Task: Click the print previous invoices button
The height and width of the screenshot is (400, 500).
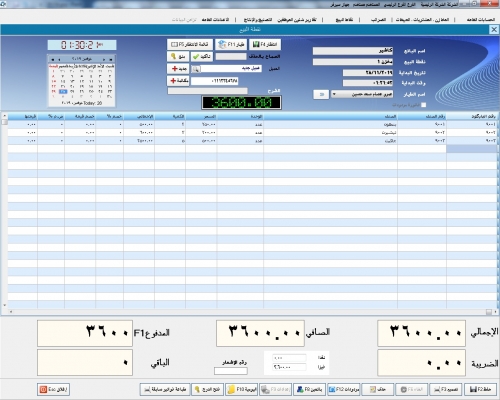Action: click(165, 389)
